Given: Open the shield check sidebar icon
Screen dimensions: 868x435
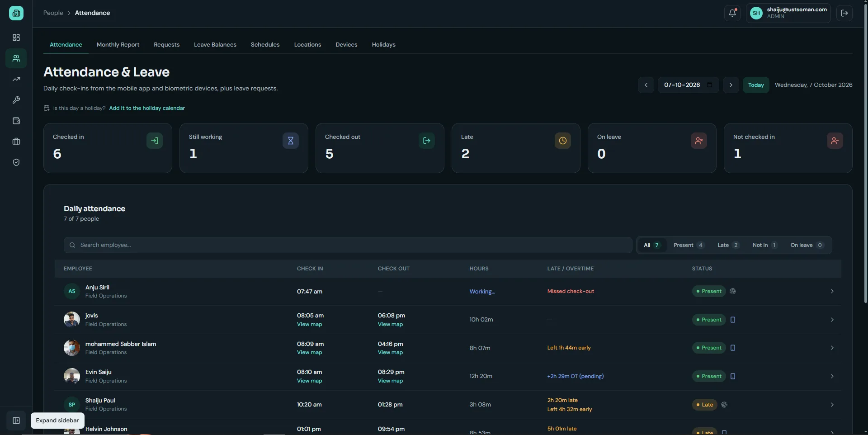Looking at the screenshot, I should (x=16, y=162).
